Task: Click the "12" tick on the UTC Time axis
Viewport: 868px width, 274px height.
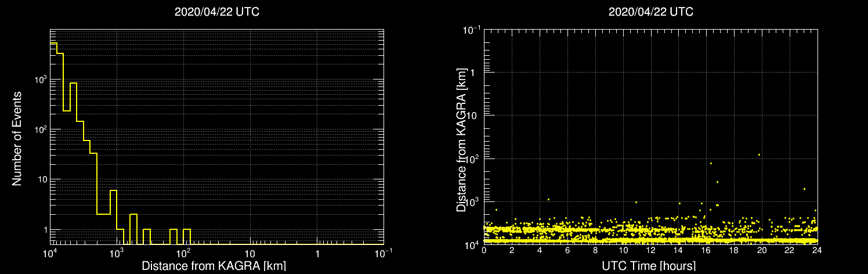Action: click(651, 251)
